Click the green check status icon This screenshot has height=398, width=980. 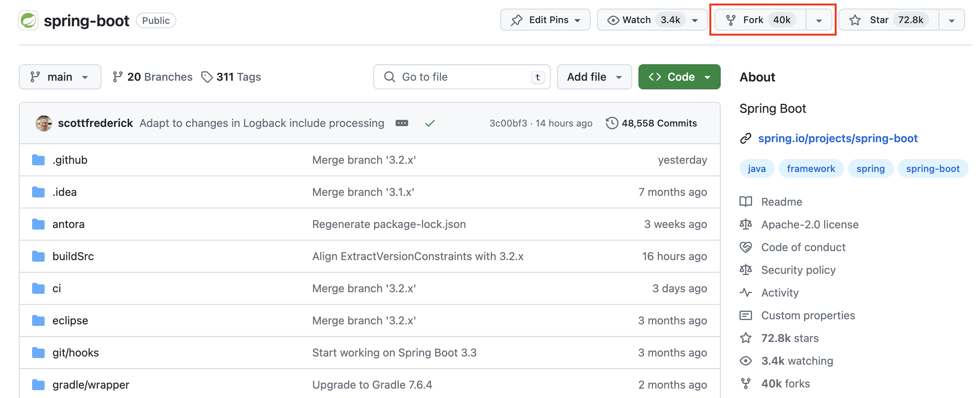pos(430,123)
